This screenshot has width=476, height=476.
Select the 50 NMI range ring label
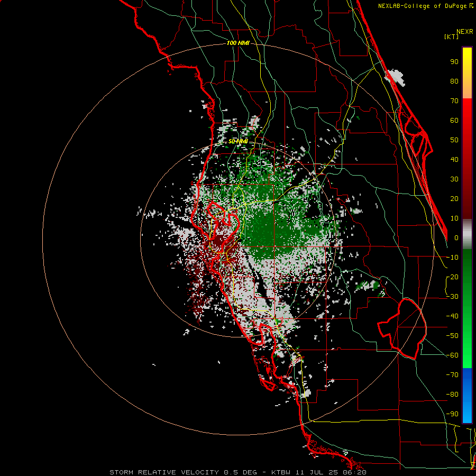[x=238, y=141]
